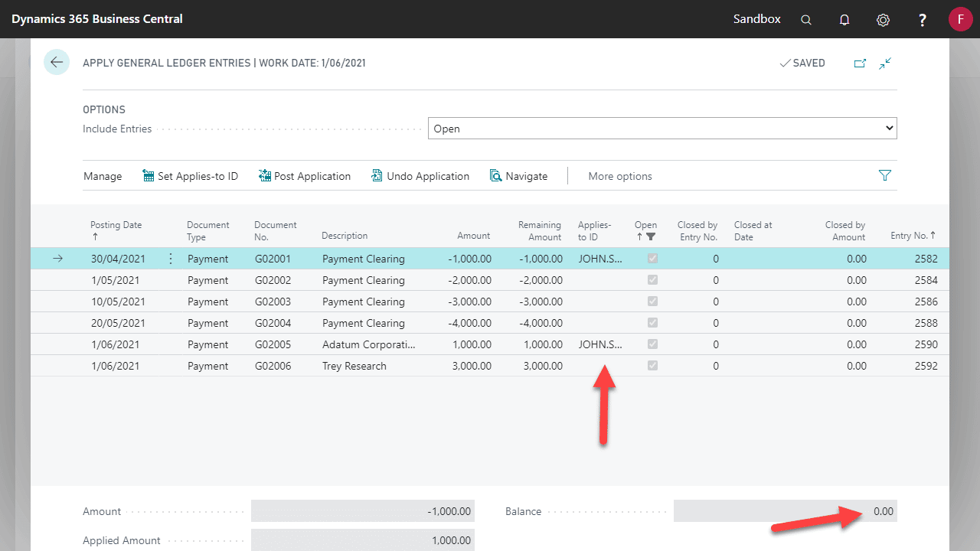Click the Closed at Date column header

click(753, 230)
